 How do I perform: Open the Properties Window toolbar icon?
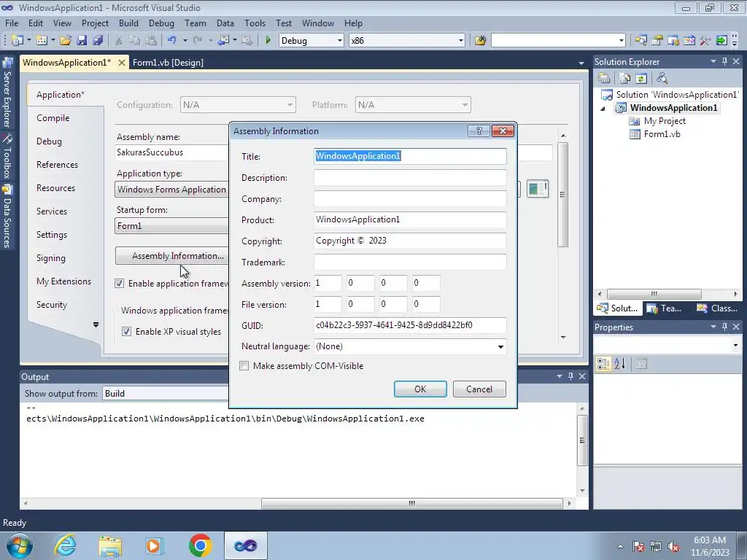pyautogui.click(x=657, y=41)
